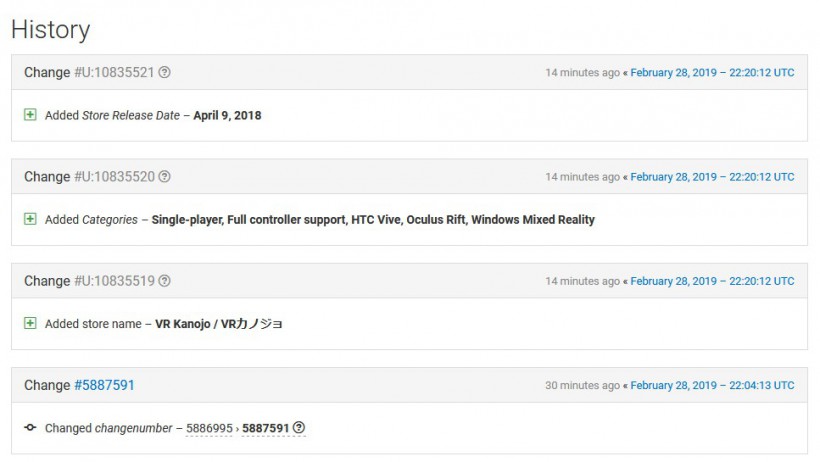
Task: Click the commit icon beside Changed changenumber
Action: click(30, 427)
